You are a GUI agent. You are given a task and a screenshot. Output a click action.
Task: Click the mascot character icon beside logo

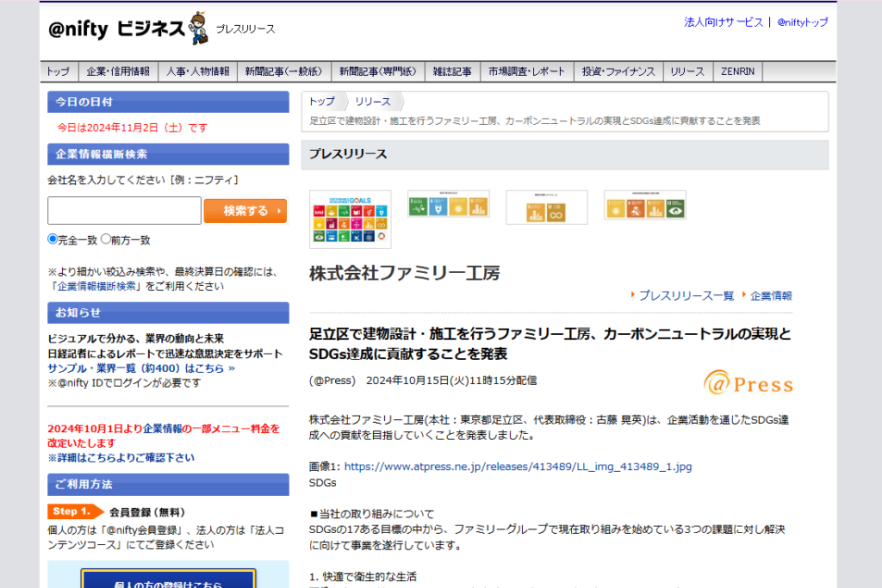coord(198,28)
